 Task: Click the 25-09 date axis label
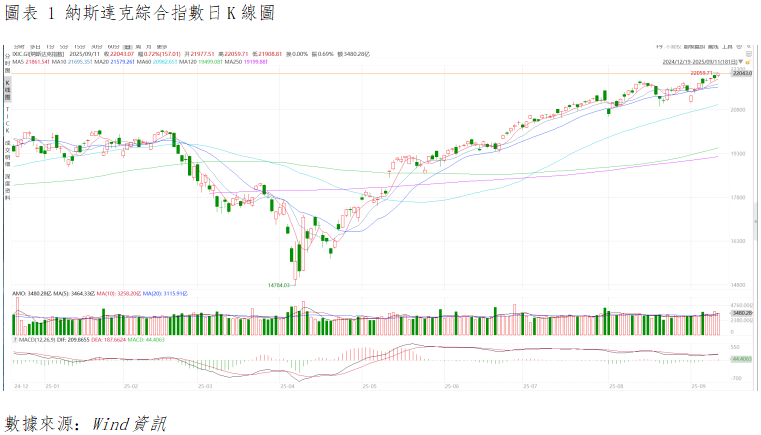[x=698, y=386]
